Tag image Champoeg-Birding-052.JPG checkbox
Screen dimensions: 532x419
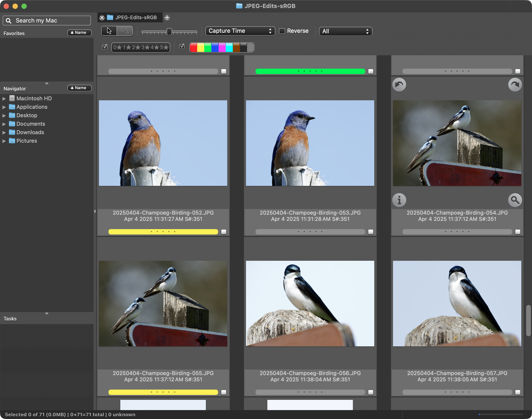(224, 232)
